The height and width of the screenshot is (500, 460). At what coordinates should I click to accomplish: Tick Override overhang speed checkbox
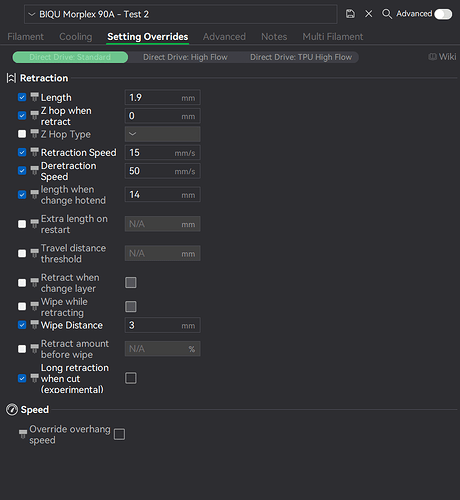point(119,434)
